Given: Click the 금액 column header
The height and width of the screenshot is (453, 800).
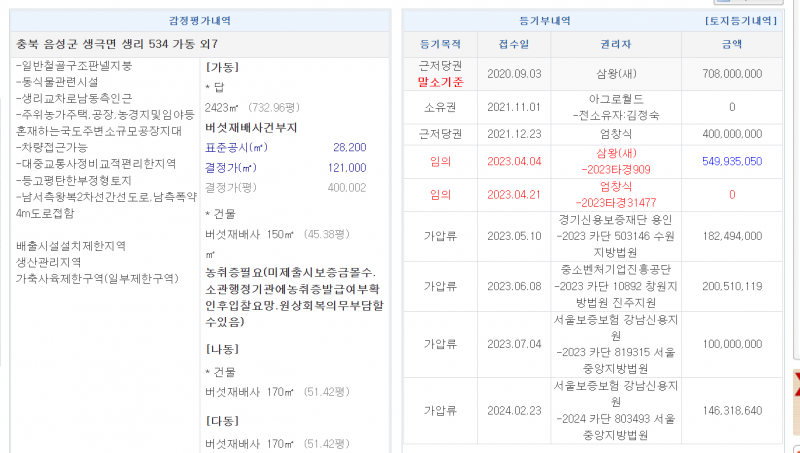Looking at the screenshot, I should (x=732, y=44).
